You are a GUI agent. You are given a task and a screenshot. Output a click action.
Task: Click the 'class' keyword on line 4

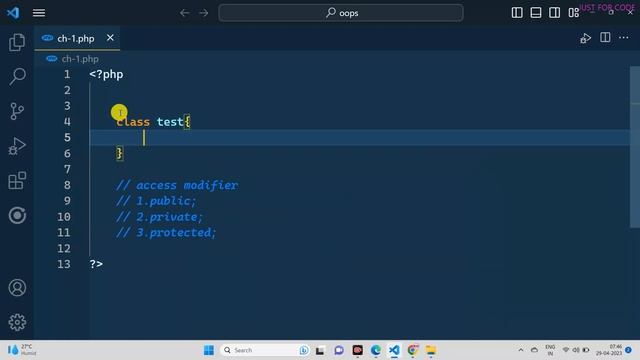[133, 122]
